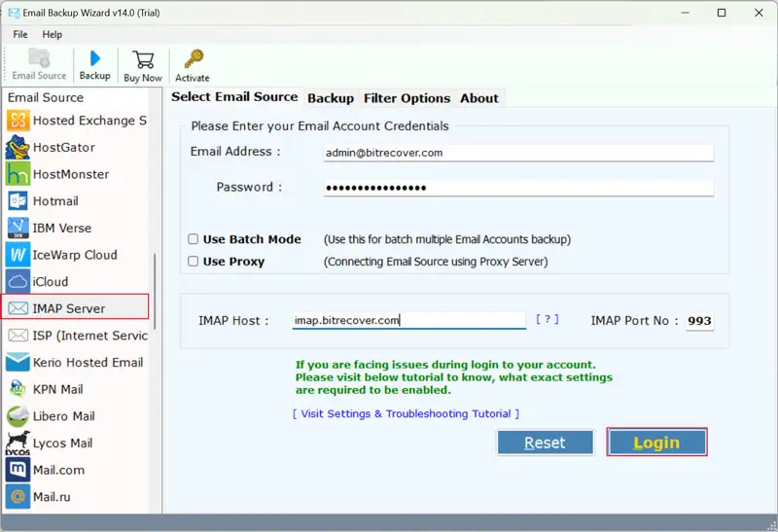Pick the Hotmail icon
The width and height of the screenshot is (778, 532).
[18, 201]
